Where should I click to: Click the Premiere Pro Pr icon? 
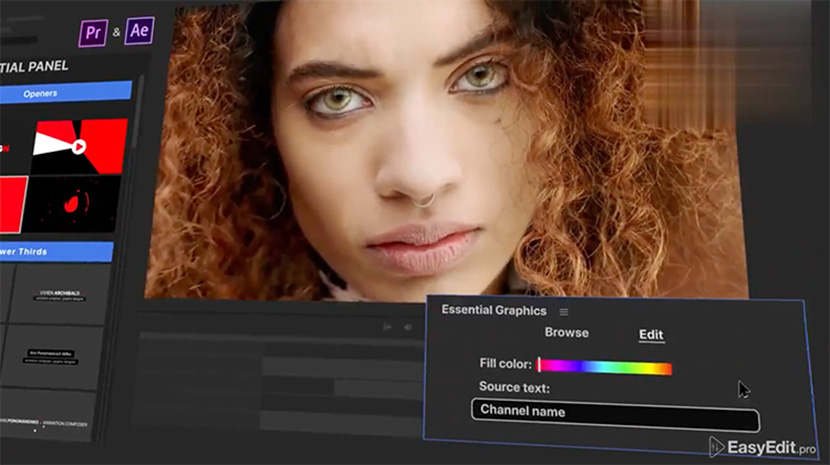[x=93, y=33]
